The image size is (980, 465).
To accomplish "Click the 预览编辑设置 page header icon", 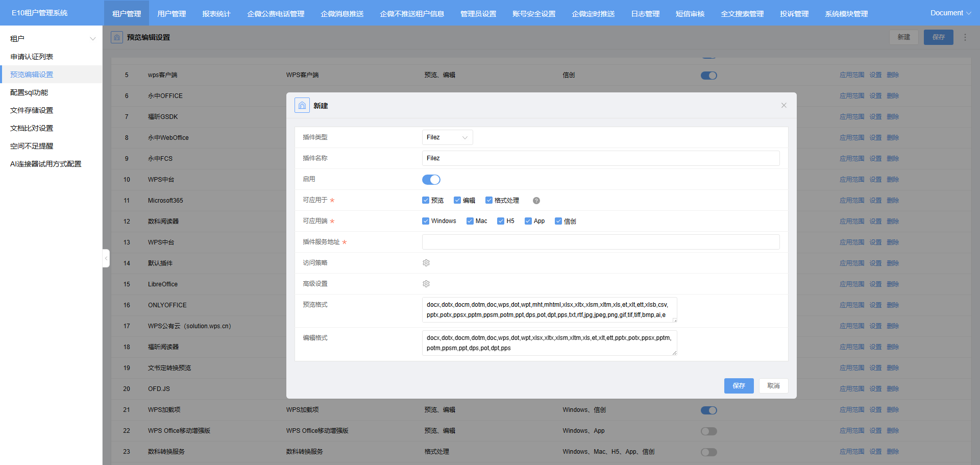I will [x=117, y=37].
